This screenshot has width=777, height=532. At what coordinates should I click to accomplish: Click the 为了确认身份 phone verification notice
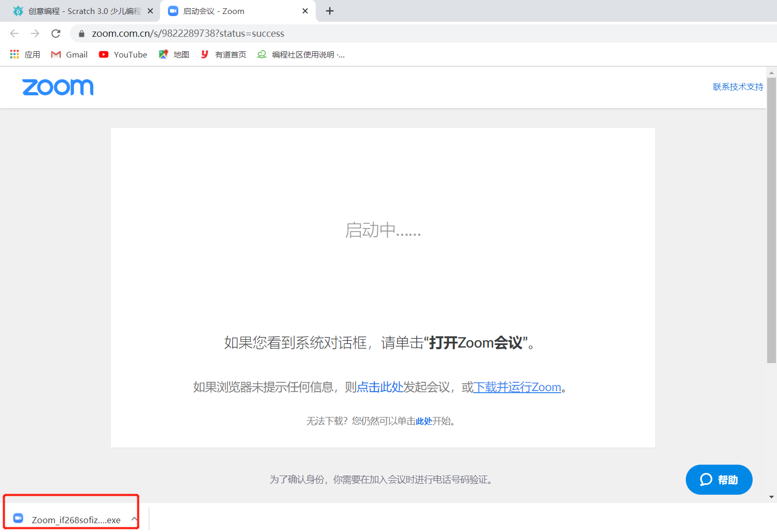tap(382, 480)
